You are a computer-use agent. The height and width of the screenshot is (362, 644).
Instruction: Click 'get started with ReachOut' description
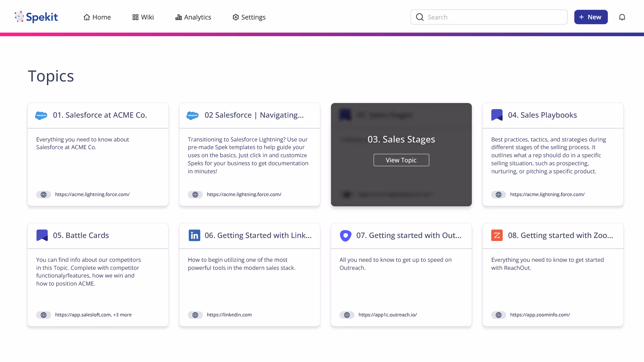(x=547, y=264)
